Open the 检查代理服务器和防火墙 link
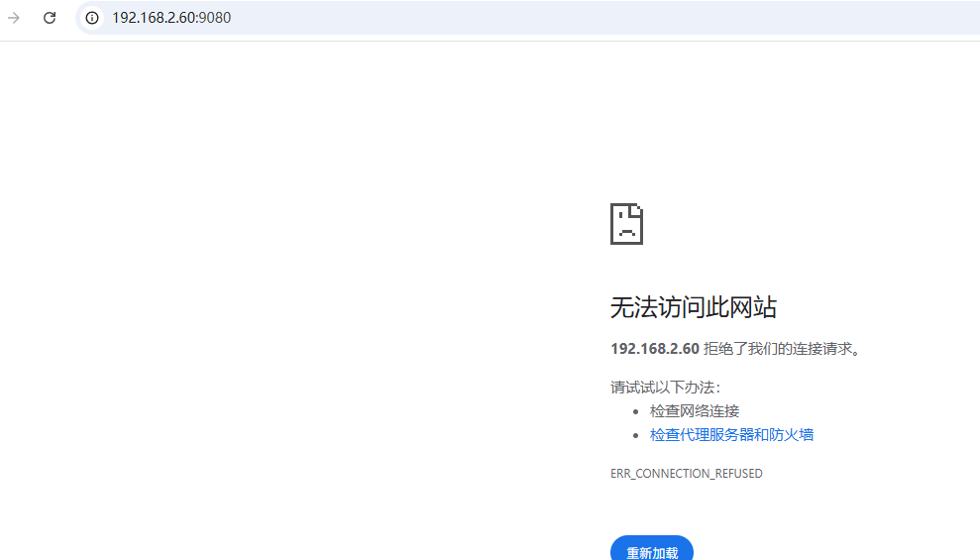Image resolution: width=980 pixels, height=560 pixels. [731, 435]
